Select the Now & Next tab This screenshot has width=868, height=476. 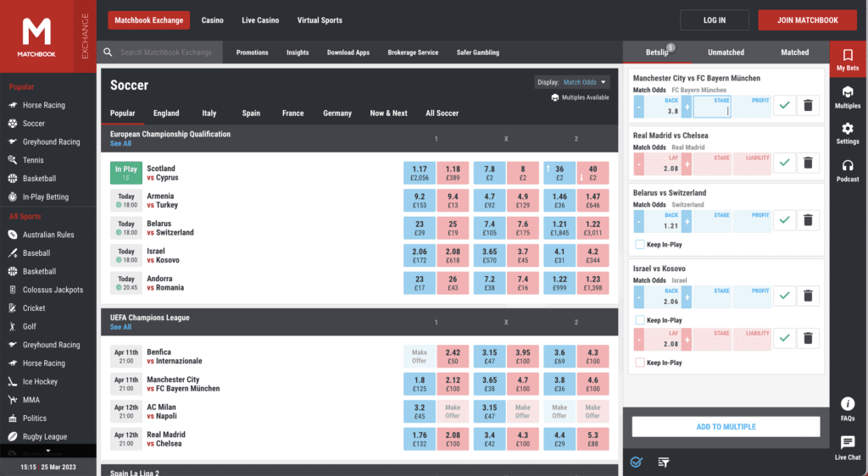tap(388, 113)
